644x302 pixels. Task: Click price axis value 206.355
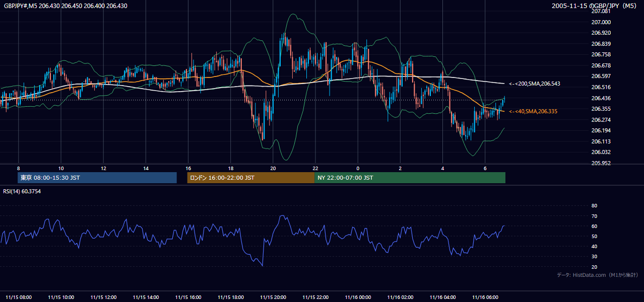tap(601, 109)
